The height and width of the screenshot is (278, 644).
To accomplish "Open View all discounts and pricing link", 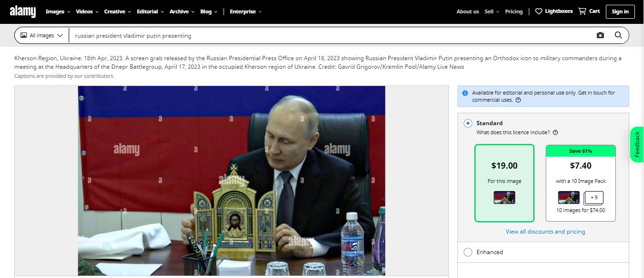I will pos(545,232).
